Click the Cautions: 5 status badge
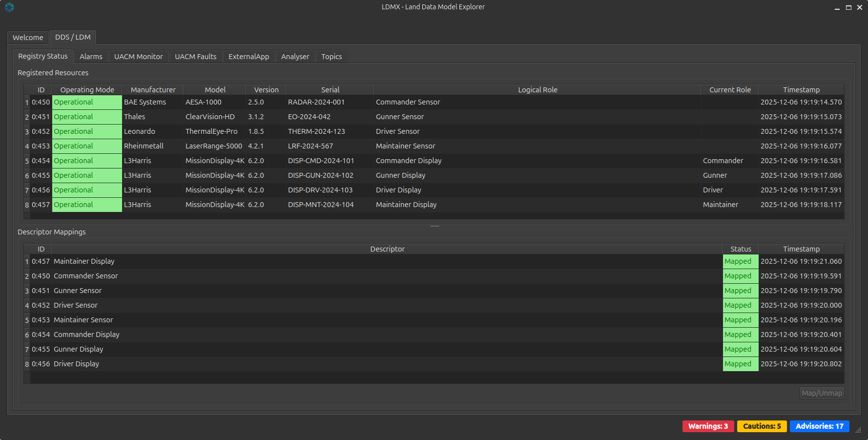868x440 pixels. 762,426
